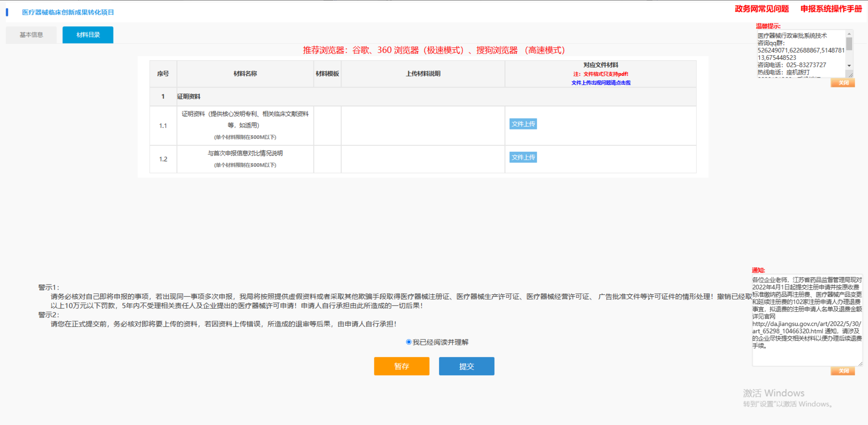This screenshot has width=868, height=425.
Task: Click the 1.1 sequence number cell
Action: [x=163, y=126]
